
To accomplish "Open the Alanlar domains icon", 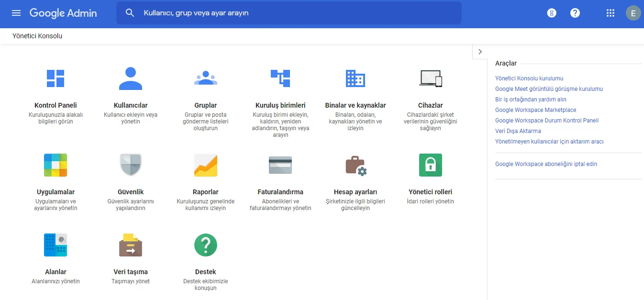I will tap(56, 245).
